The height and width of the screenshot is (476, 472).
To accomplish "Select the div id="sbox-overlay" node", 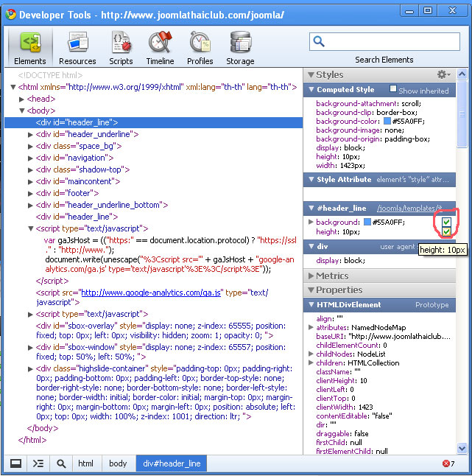I will pos(161,331).
